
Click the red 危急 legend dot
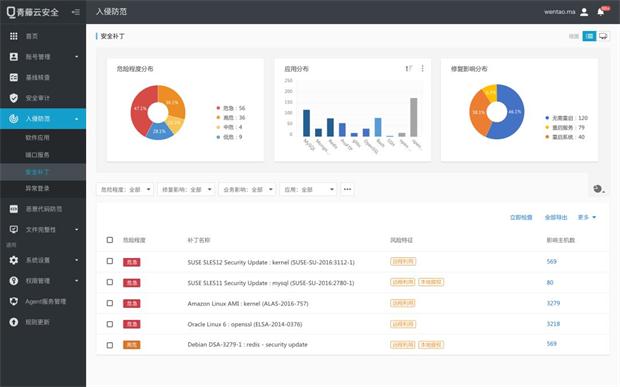tap(218, 108)
